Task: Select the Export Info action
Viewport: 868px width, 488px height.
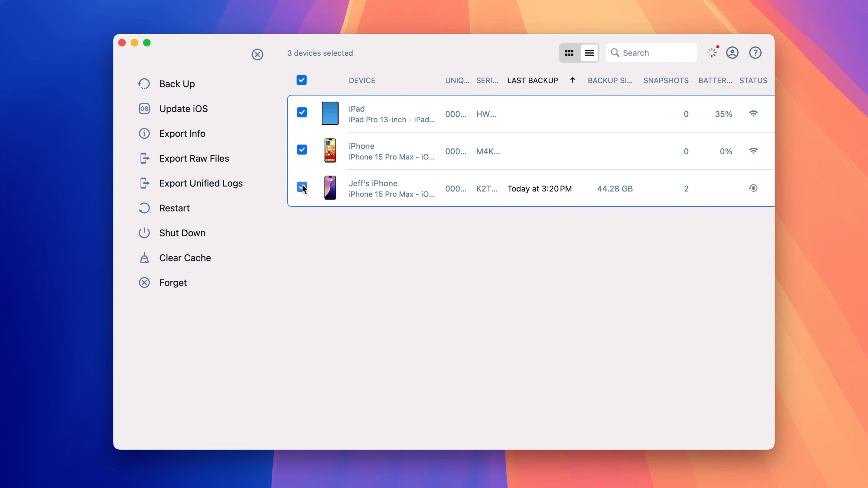Action: [x=182, y=134]
